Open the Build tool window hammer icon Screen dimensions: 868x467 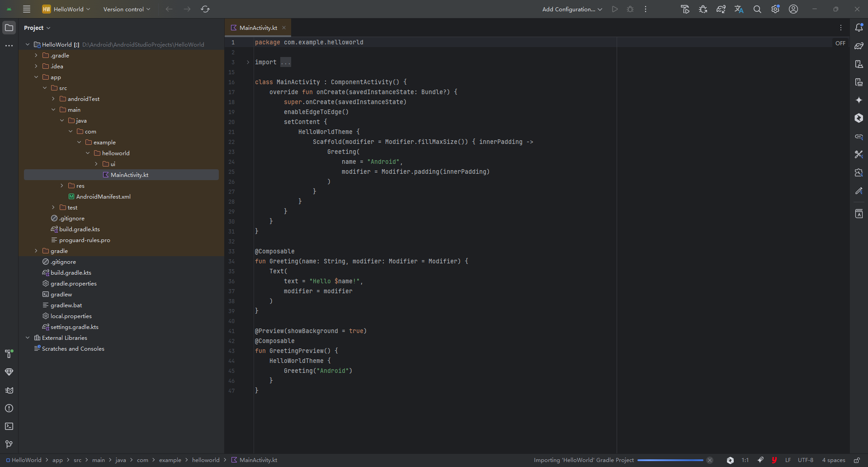pos(9,354)
